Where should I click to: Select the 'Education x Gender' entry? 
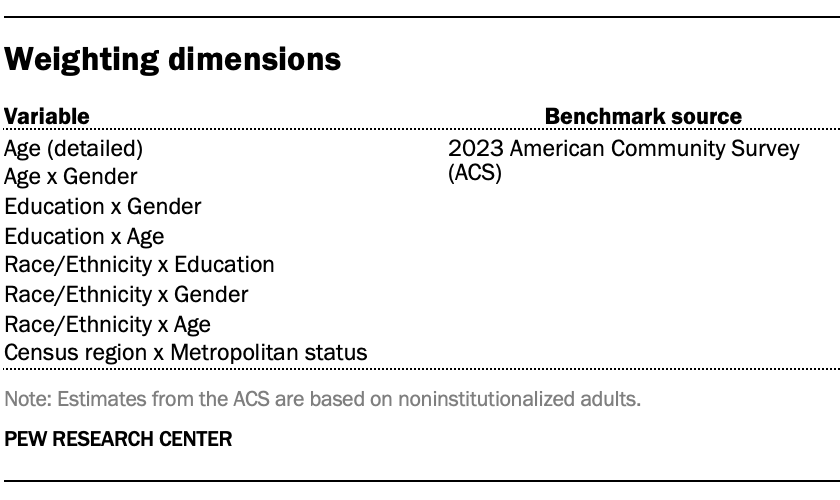(103, 206)
